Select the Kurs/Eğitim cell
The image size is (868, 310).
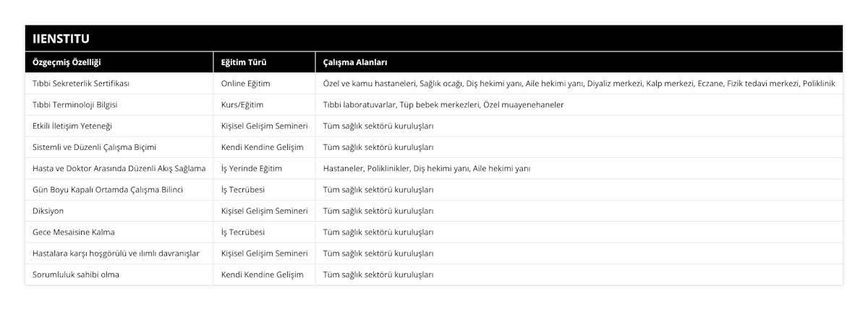click(x=242, y=104)
